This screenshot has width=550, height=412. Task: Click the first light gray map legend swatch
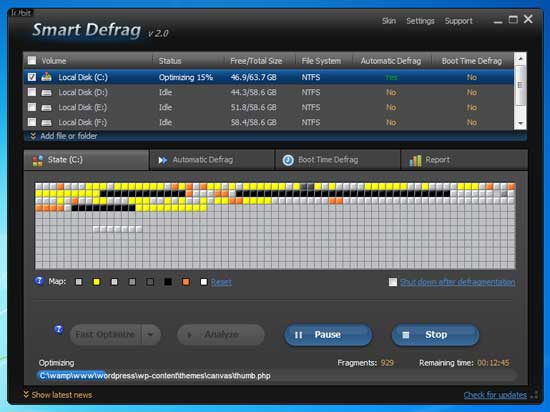tap(79, 282)
